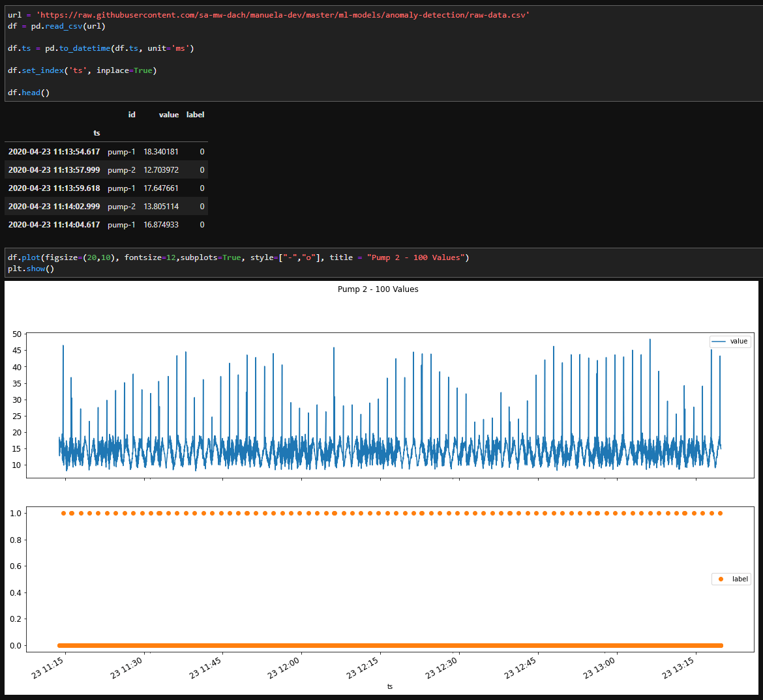Click the 13.805114 value cell
This screenshot has height=700, width=763.
click(x=161, y=206)
